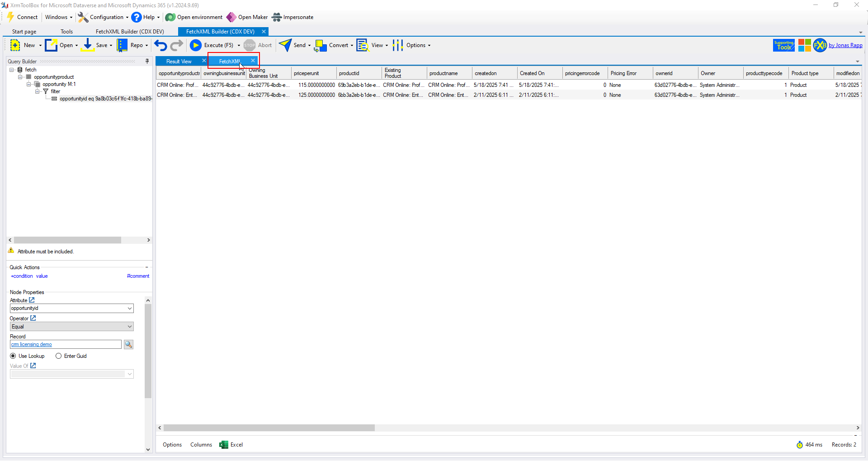This screenshot has width=868, height=461.
Task: Click the Options sliders icon
Action: (398, 45)
